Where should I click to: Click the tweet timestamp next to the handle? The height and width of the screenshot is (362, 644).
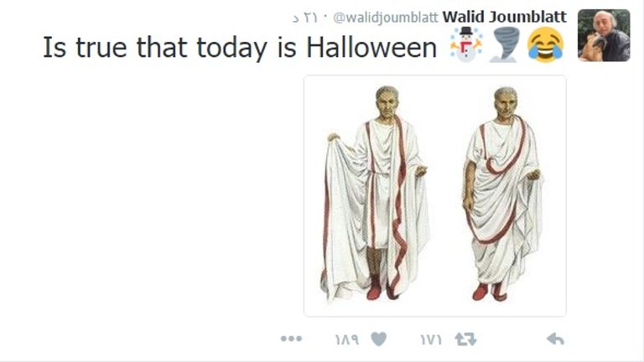click(305, 18)
